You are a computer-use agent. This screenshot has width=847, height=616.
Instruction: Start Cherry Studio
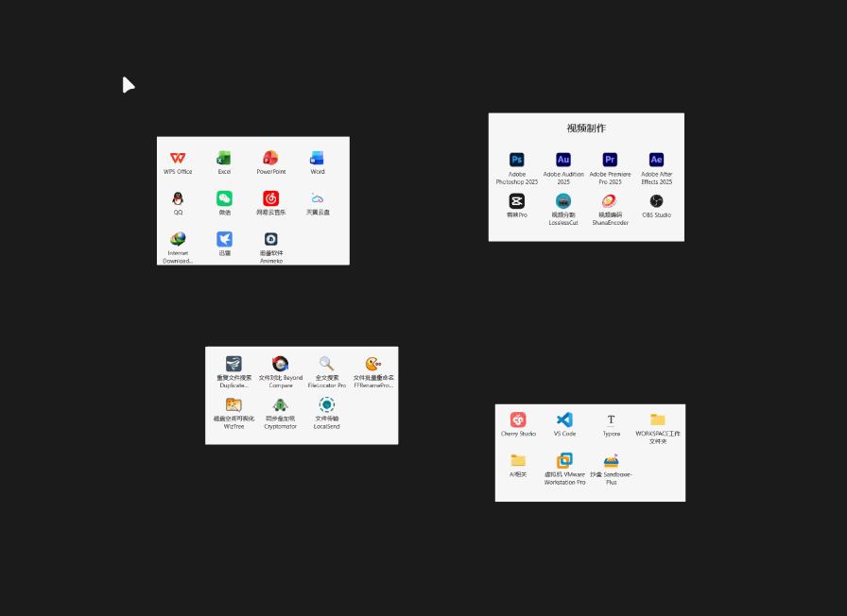pos(517,419)
